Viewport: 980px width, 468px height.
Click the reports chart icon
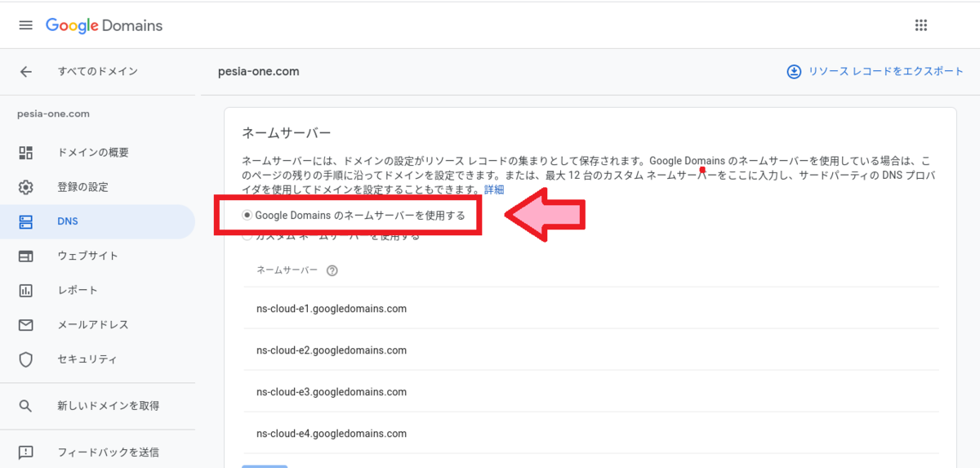pyautogui.click(x=25, y=291)
